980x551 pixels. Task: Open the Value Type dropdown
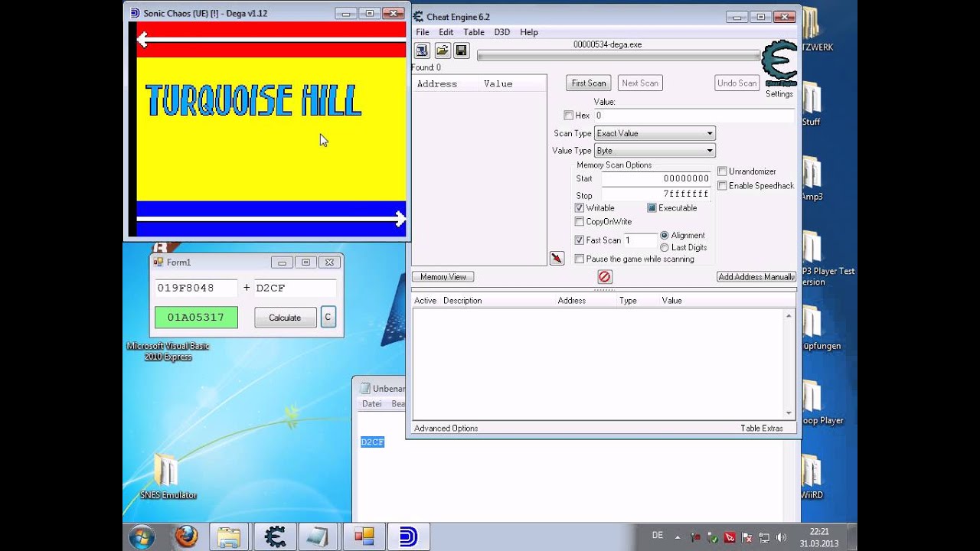[655, 151]
